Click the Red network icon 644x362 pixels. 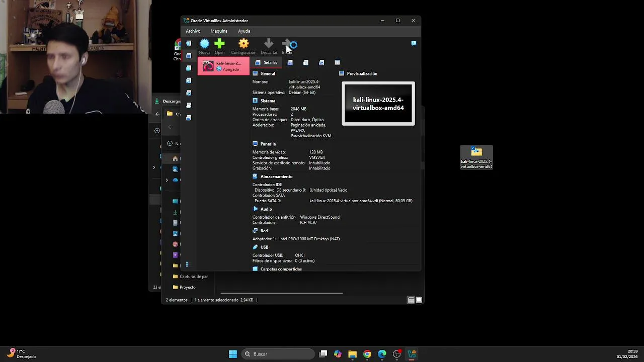(255, 231)
